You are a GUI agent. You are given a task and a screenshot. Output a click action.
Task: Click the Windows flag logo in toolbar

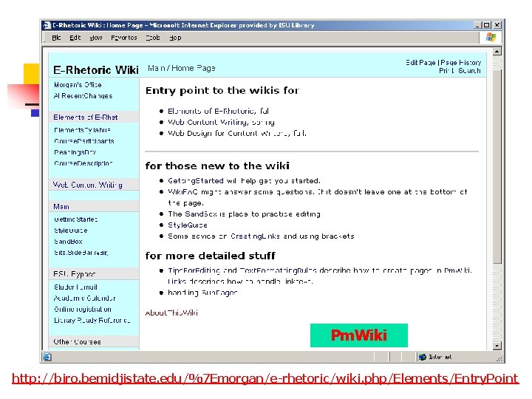[491, 38]
